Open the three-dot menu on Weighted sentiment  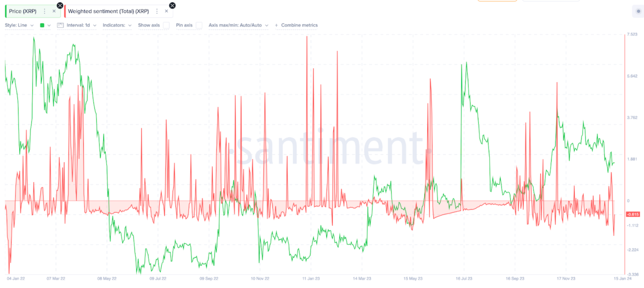click(157, 11)
